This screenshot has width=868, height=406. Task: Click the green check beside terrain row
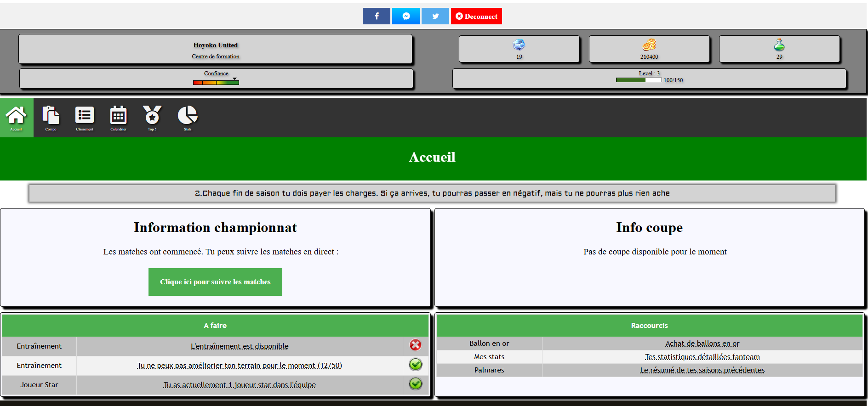[416, 364]
